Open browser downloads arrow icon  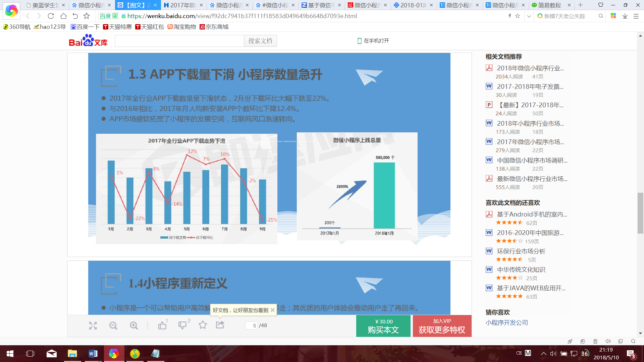625,16
